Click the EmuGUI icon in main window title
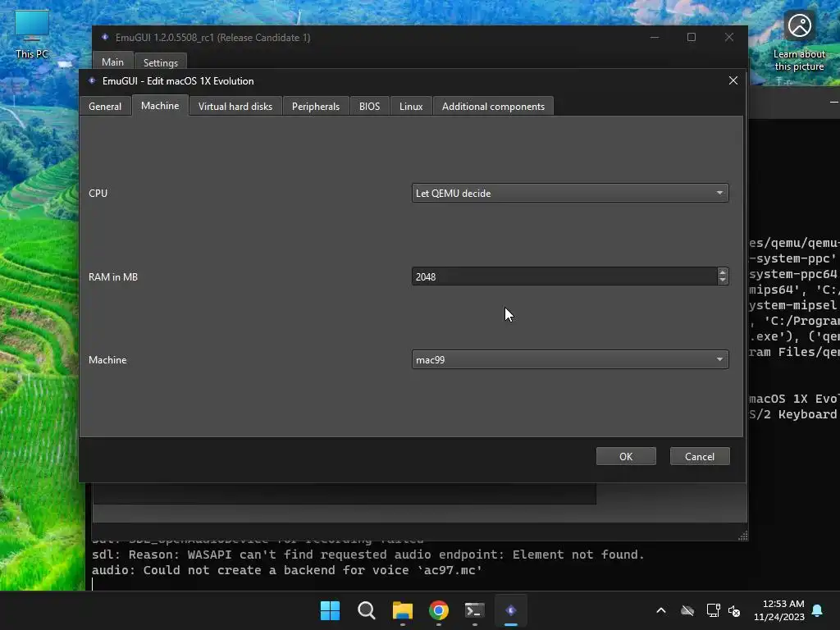 [105, 37]
